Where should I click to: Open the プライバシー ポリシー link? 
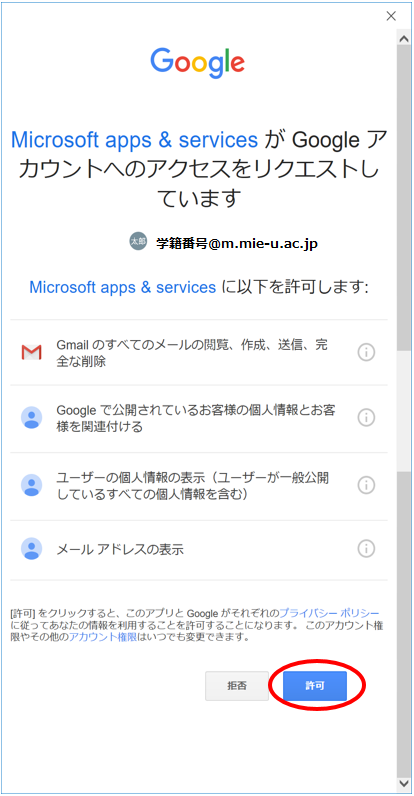(329, 613)
